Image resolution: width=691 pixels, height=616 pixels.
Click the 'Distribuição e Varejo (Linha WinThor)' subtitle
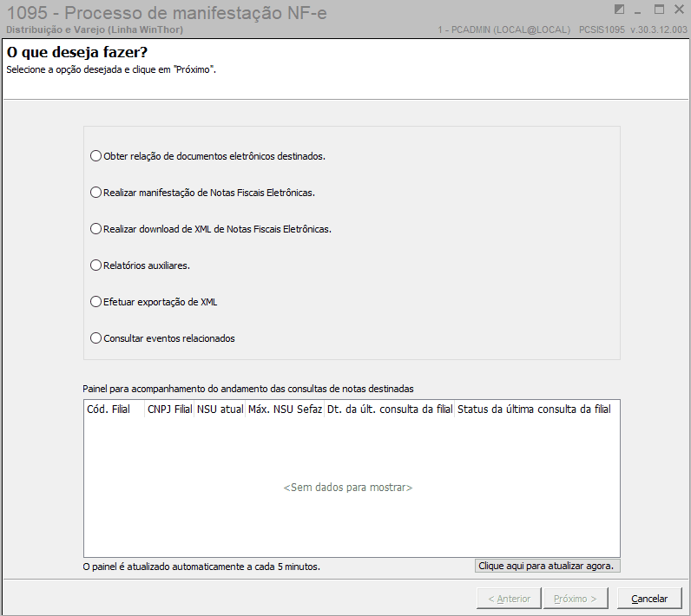pos(95,29)
